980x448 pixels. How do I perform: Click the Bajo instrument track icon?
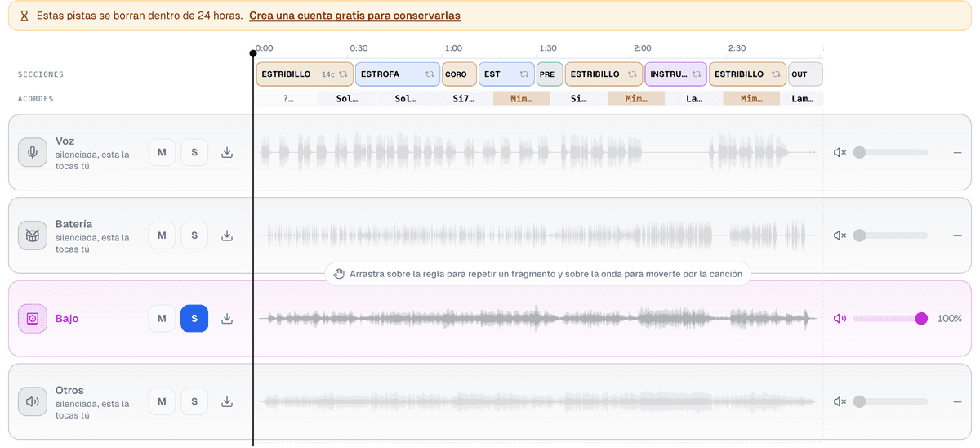click(x=33, y=319)
